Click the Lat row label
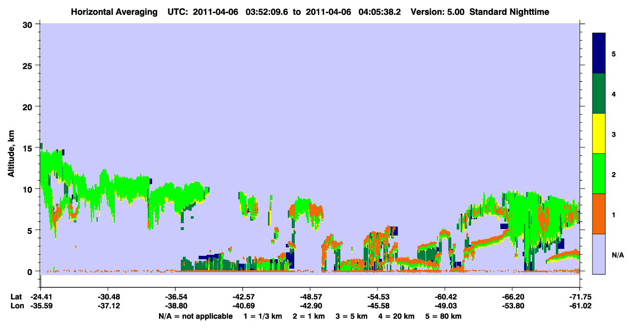644x330 pixels. [x=16, y=296]
